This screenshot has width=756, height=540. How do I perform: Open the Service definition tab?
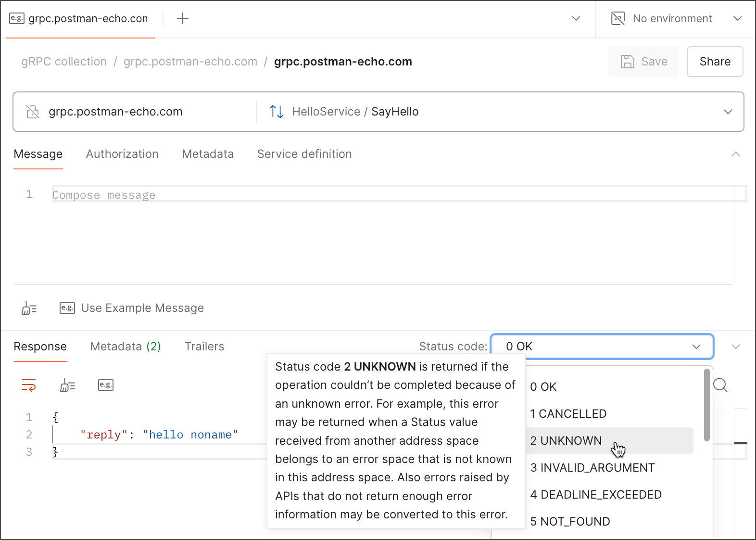(x=304, y=154)
